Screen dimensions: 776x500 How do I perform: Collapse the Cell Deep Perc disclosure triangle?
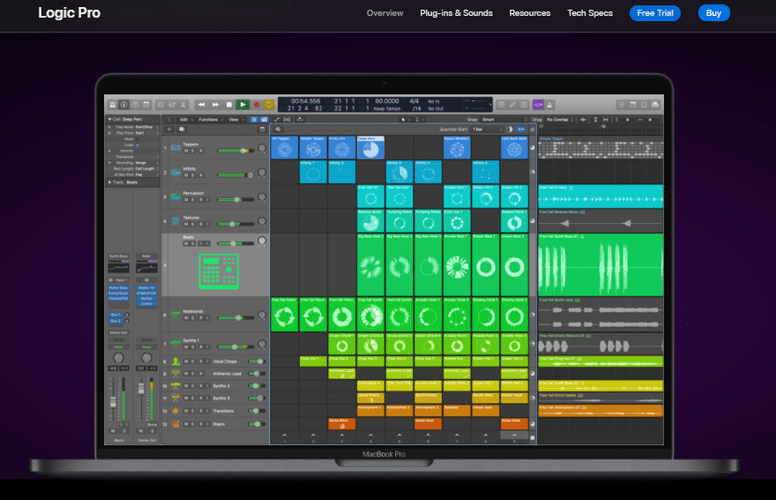[110, 119]
